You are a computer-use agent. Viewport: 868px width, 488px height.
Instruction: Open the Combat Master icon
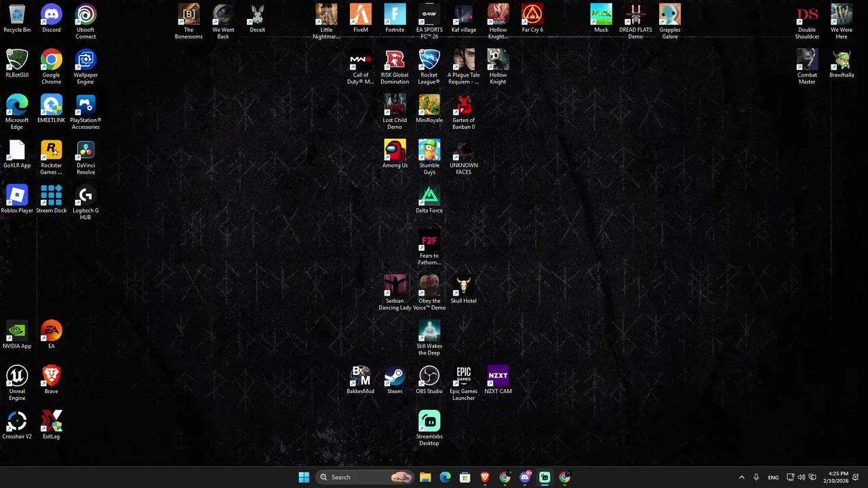point(807,67)
